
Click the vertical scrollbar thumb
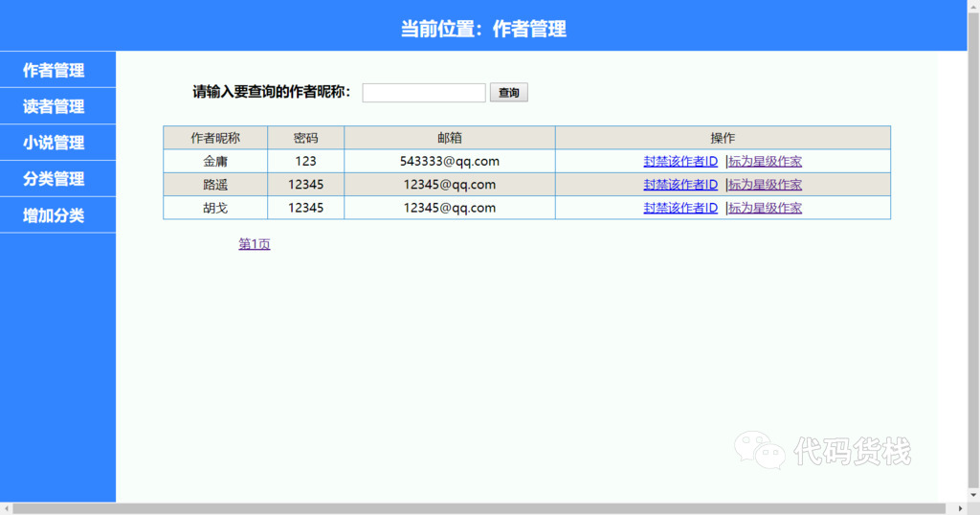coord(973,250)
